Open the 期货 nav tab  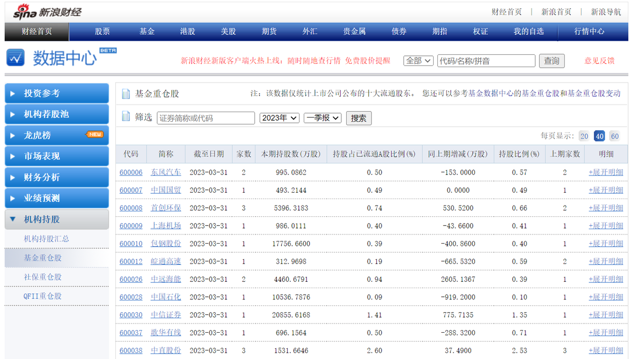[x=269, y=32]
